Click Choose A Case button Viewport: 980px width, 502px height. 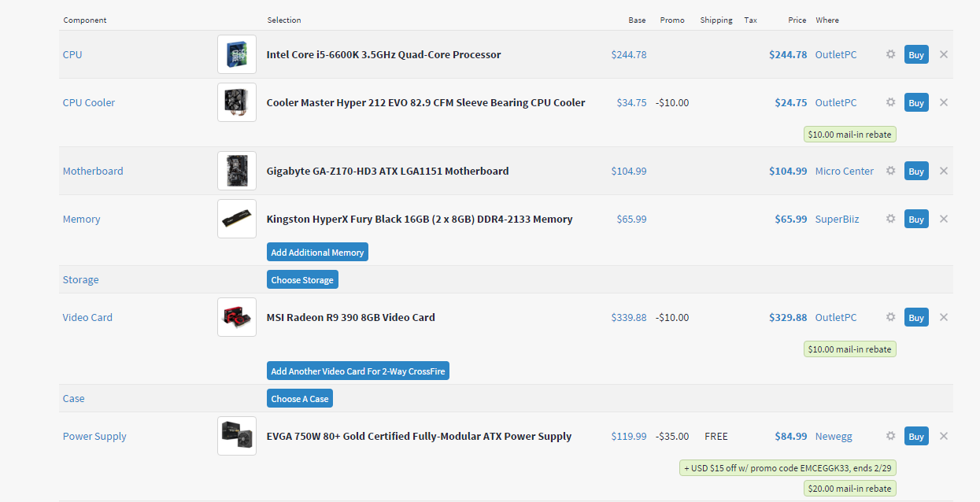pyautogui.click(x=300, y=398)
